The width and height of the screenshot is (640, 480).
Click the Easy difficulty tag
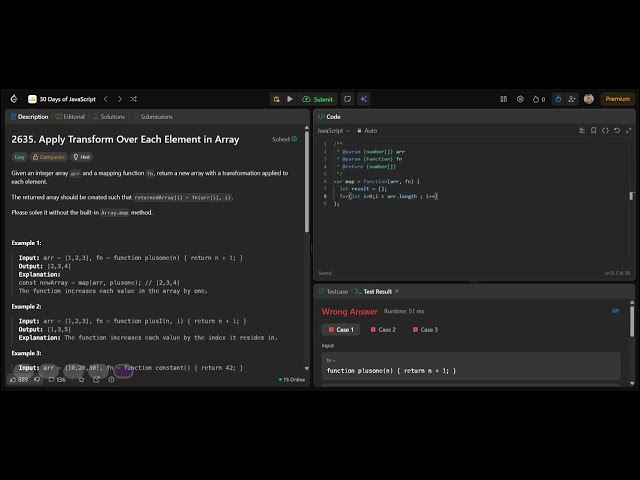[19, 157]
